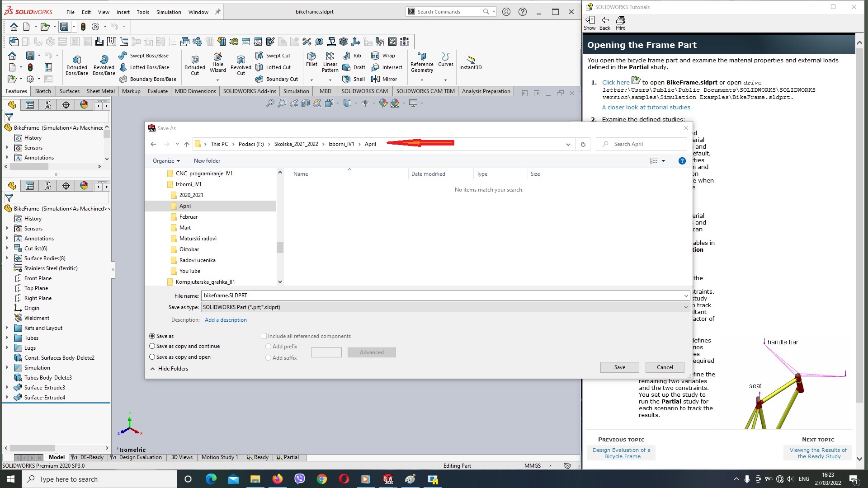This screenshot has width=868, height=488.
Task: Click refresh button in Save As dialog
Action: click(x=583, y=144)
